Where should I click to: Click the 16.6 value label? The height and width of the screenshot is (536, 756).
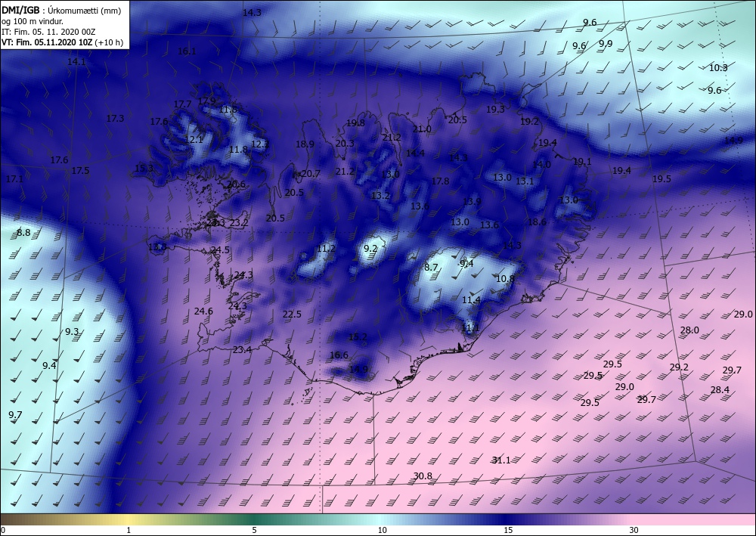click(x=339, y=355)
